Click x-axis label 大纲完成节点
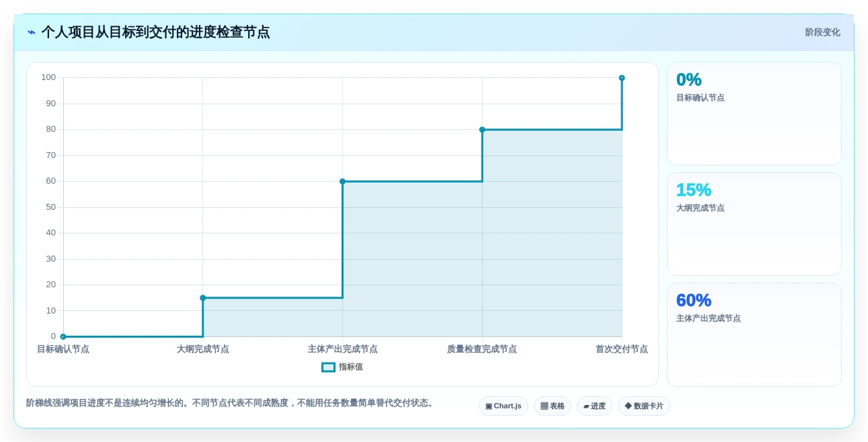 click(x=203, y=349)
